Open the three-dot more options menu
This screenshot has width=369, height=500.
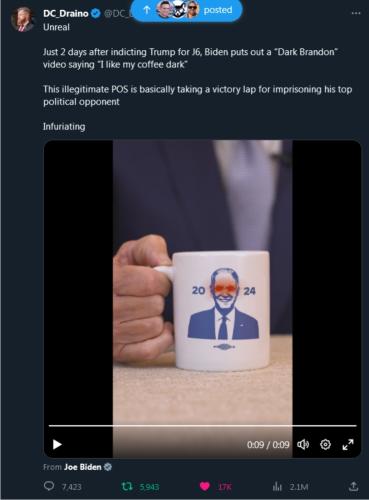[356, 13]
